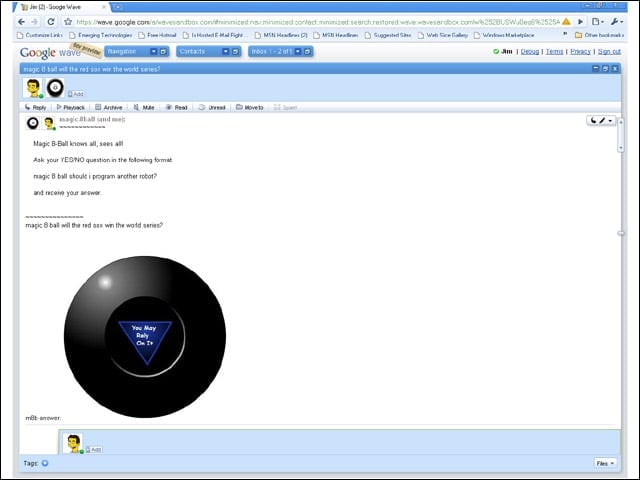The width and height of the screenshot is (640, 480).
Task: Open the Free Hotmail bookmark
Action: pos(158,36)
